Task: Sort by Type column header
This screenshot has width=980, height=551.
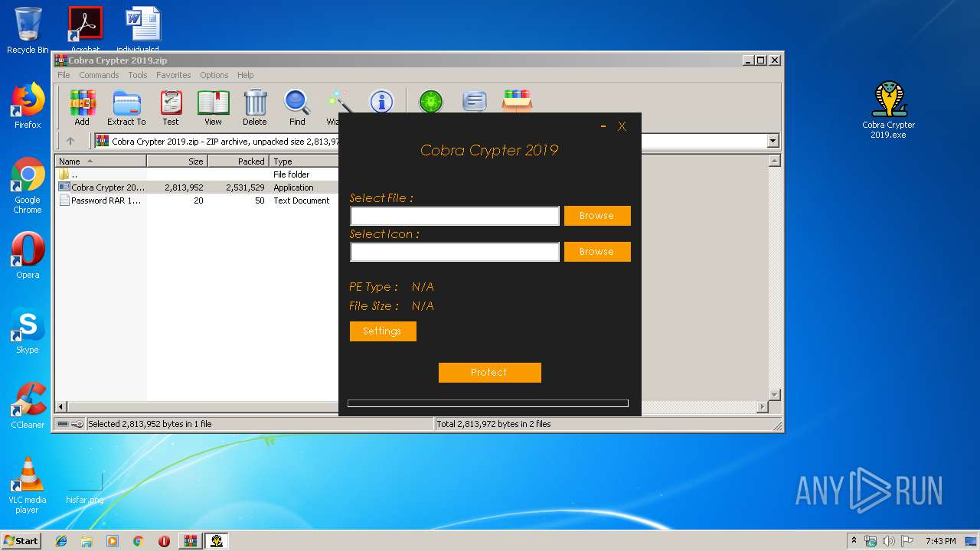Action: pyautogui.click(x=304, y=161)
